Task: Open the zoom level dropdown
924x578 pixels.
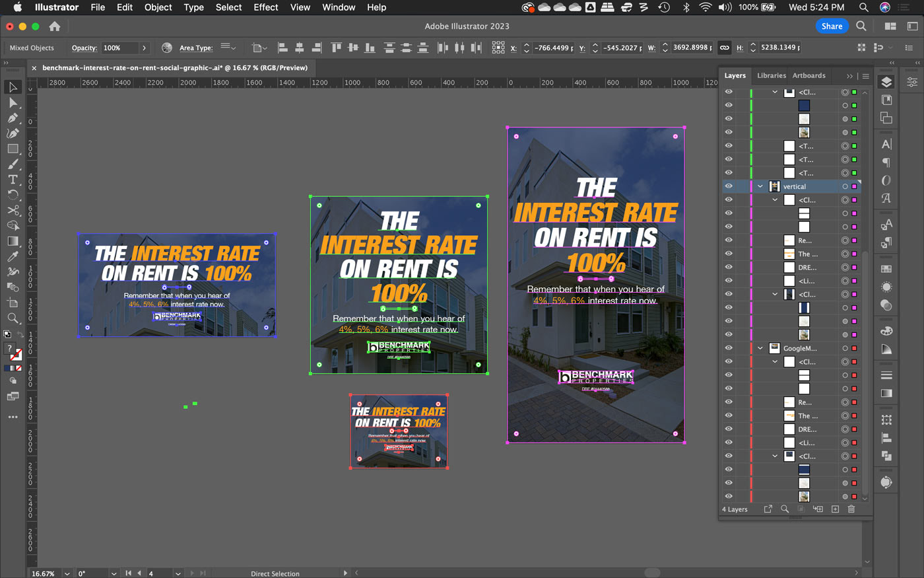Action: pos(67,573)
